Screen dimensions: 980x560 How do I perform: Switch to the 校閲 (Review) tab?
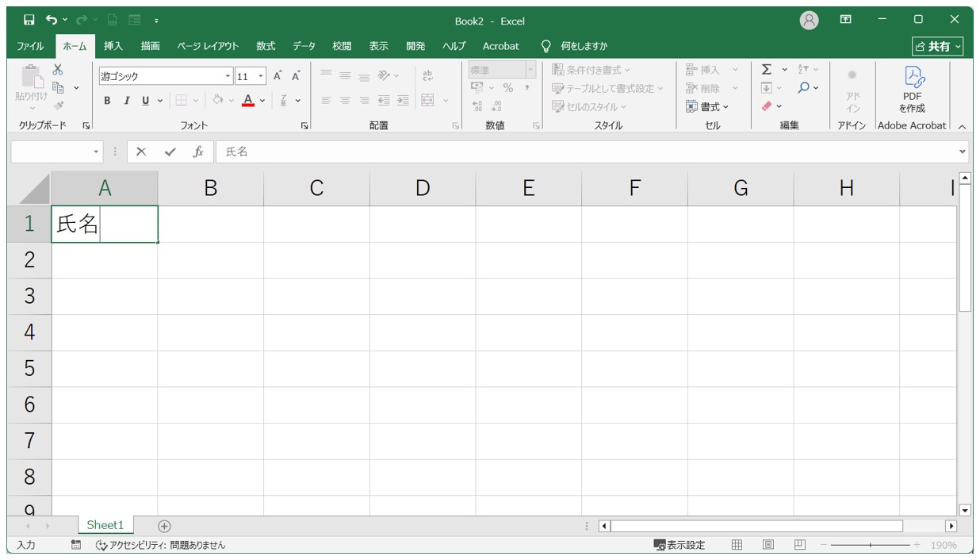[342, 46]
